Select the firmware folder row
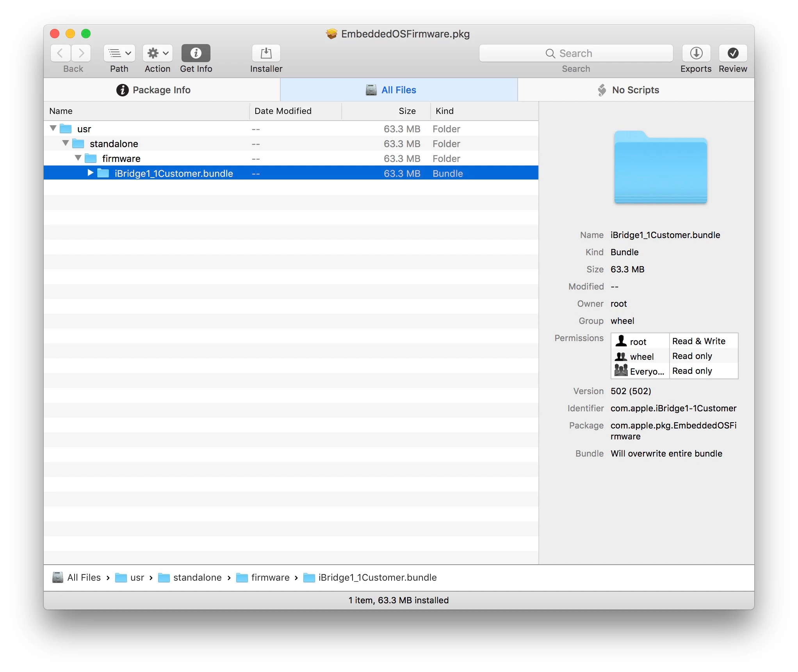 point(291,158)
